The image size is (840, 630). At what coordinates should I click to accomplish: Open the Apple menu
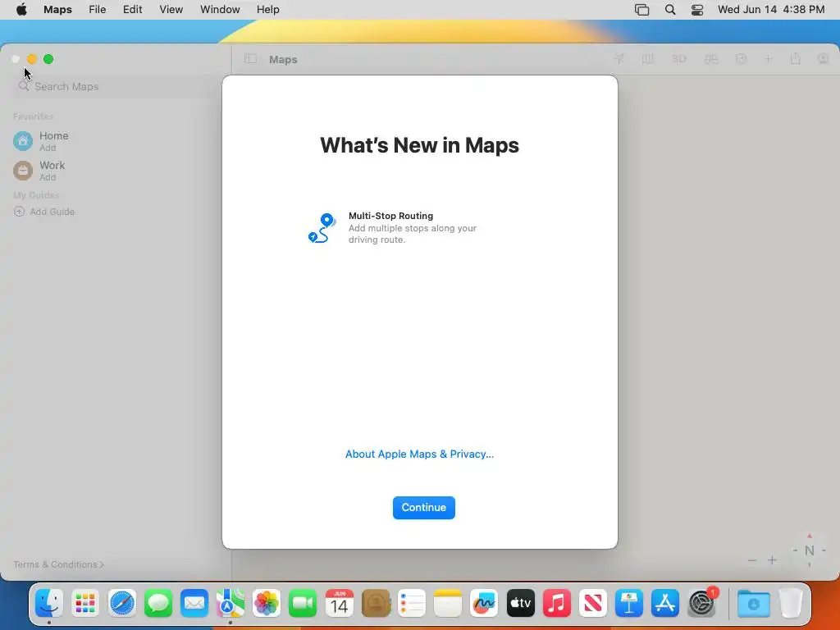click(x=21, y=10)
